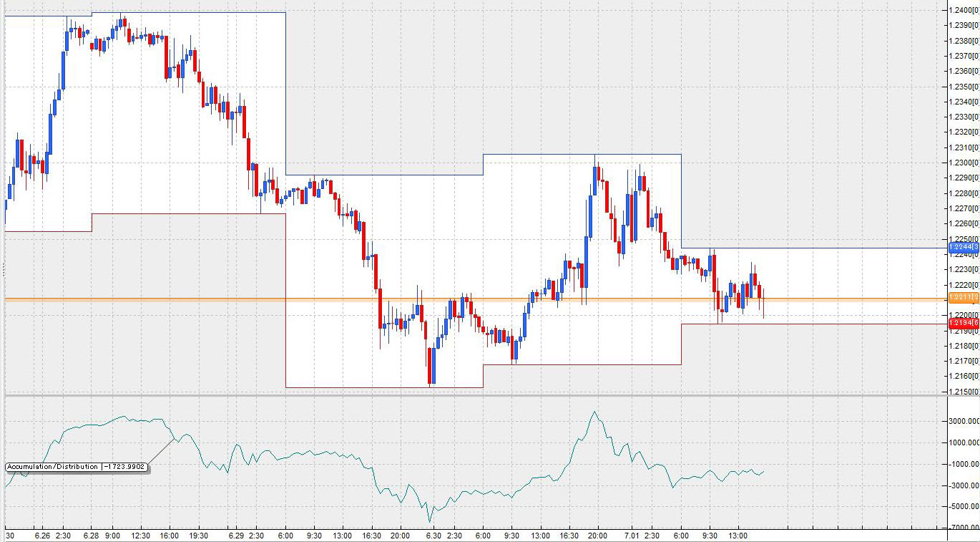Click the orange horizontal price line
The image size is (980, 542).
point(476,299)
